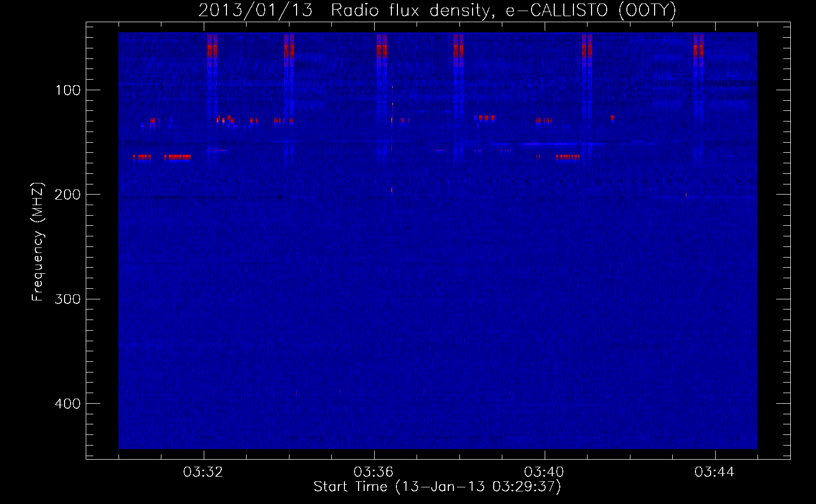816x504 pixels.
Task: Click the 300 frequency tick label
Action: coord(68,299)
